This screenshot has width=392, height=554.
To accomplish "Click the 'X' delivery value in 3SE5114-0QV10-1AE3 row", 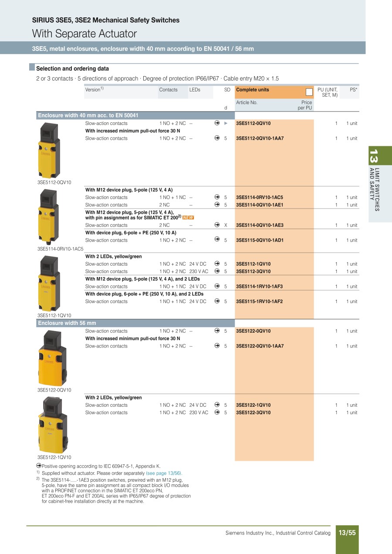I will [x=226, y=225].
